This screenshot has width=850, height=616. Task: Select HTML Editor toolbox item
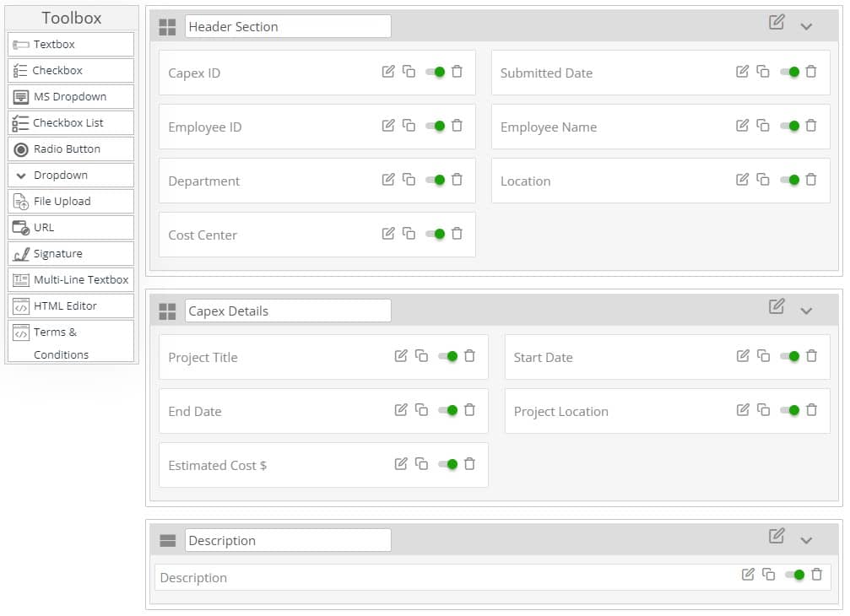click(71, 306)
